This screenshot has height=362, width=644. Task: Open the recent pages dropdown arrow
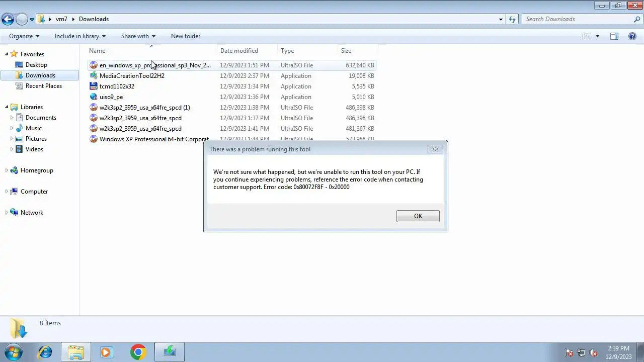[32, 20]
